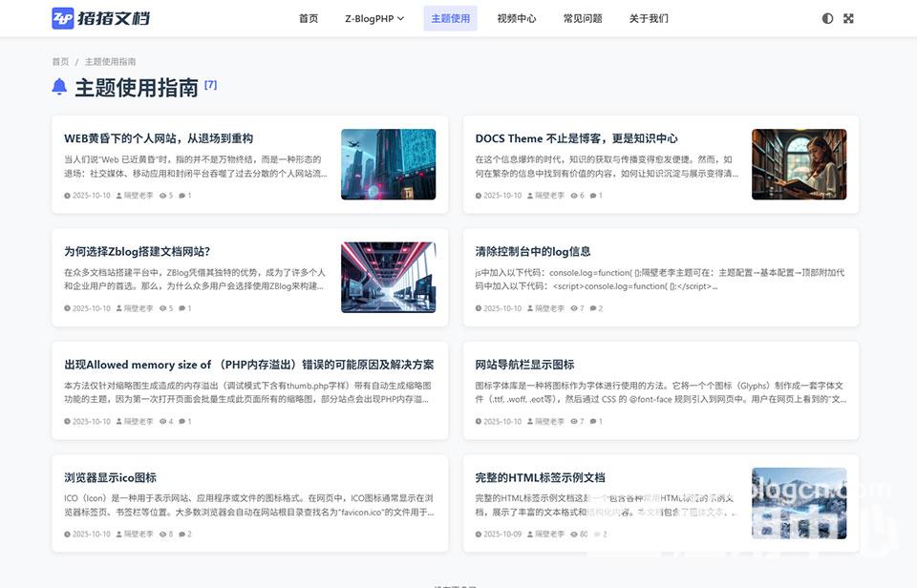Select the 视频中心 menu item
Image resolution: width=917 pixels, height=588 pixels.
click(517, 17)
